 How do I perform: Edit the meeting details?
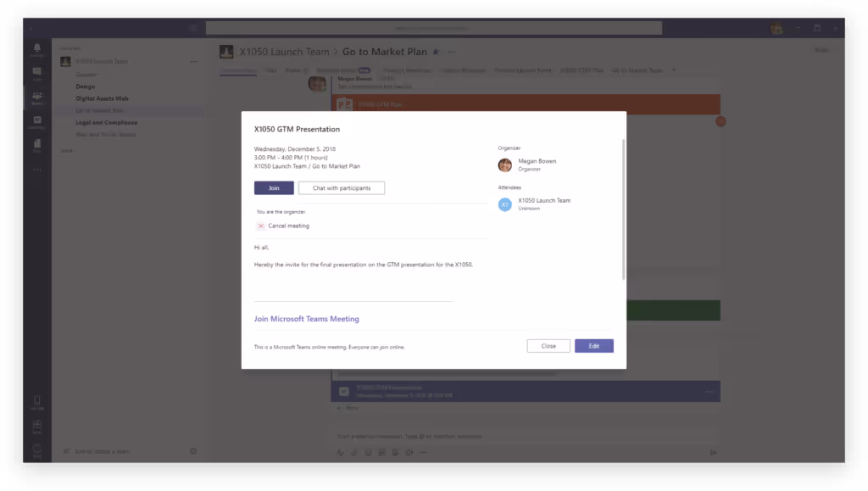click(x=593, y=346)
